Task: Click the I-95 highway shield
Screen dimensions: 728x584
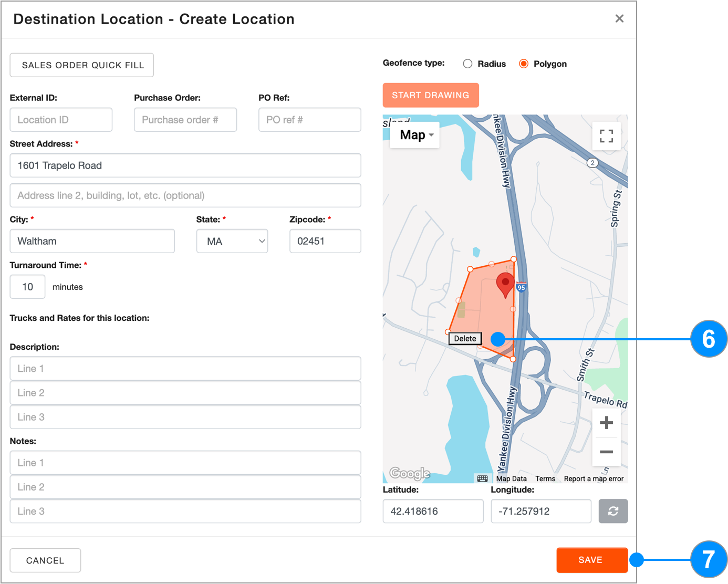Action: pos(521,287)
